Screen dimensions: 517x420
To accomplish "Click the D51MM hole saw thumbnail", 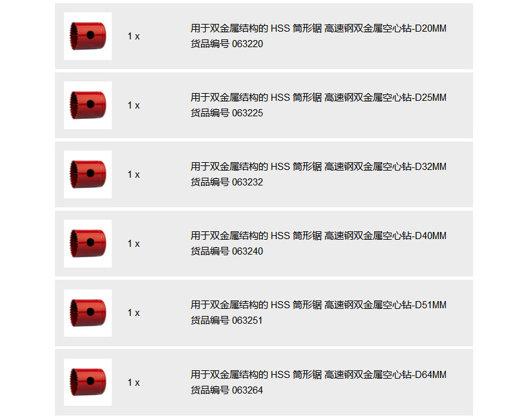I will pyautogui.click(x=88, y=313).
